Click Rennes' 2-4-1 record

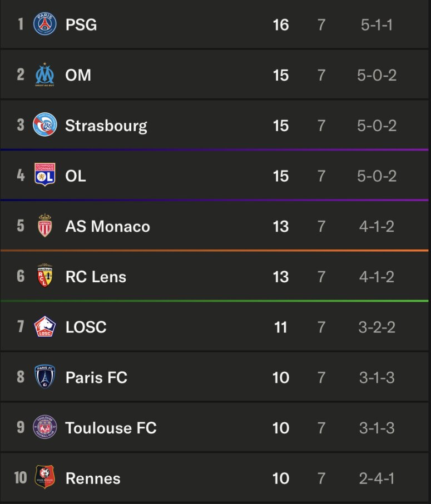click(376, 478)
